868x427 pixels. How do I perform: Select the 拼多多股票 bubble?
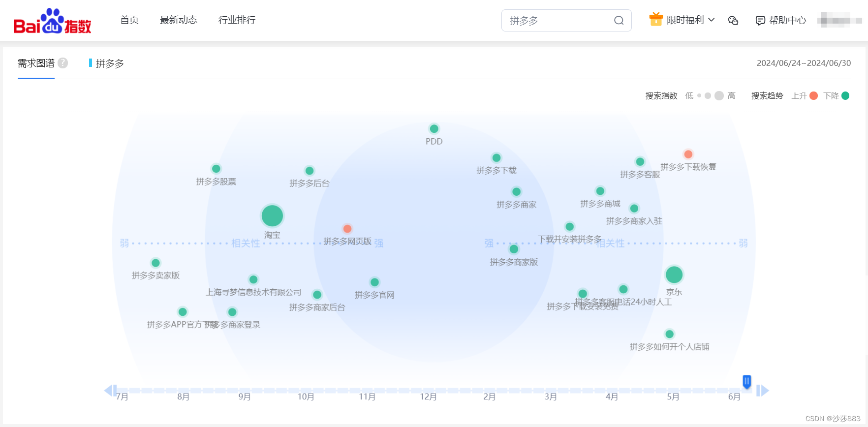click(216, 169)
